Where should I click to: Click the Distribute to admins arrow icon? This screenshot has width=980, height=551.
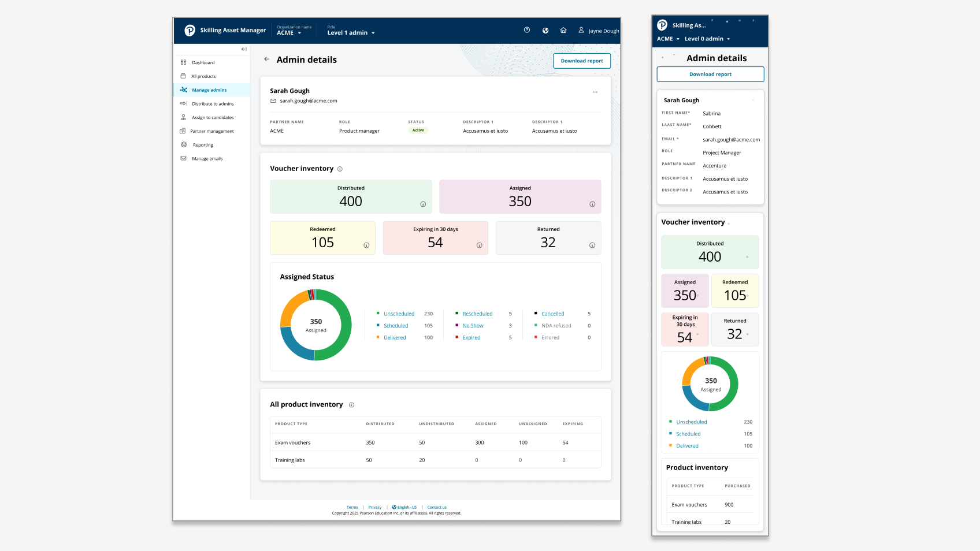(183, 103)
